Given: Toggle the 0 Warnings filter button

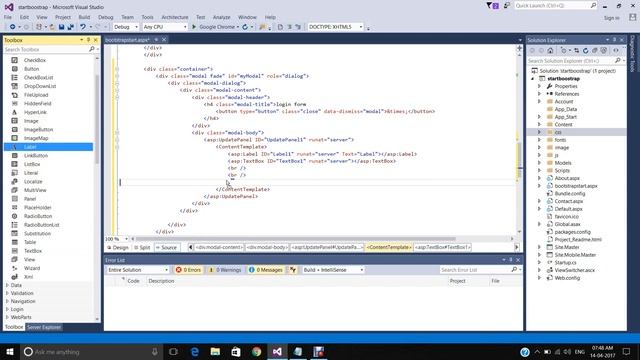Looking at the screenshot, I should [225, 270].
